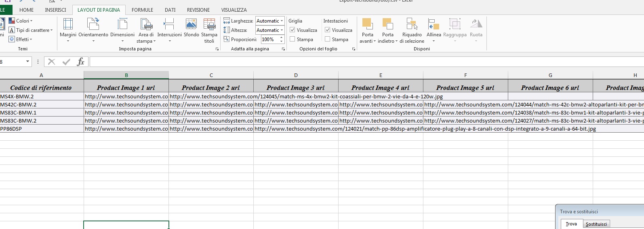Click the Area di stampa icon
Image resolution: width=644 pixels, height=229 pixels.
click(x=146, y=24)
